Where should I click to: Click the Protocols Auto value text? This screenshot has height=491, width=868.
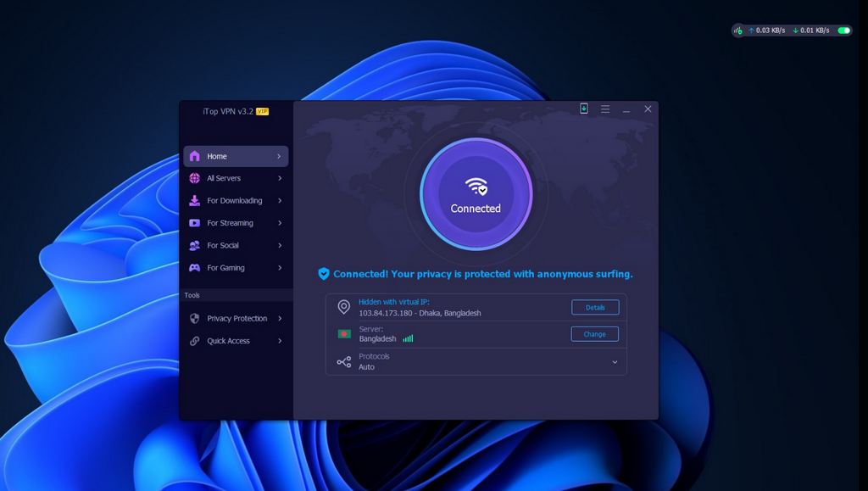pyautogui.click(x=366, y=367)
